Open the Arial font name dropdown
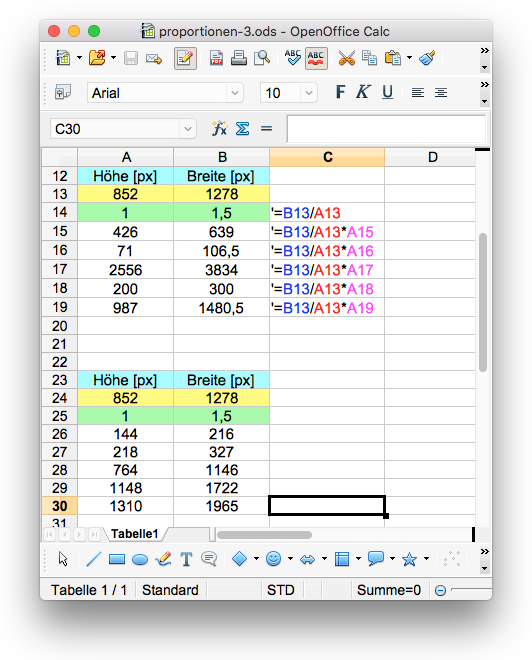 [235, 93]
